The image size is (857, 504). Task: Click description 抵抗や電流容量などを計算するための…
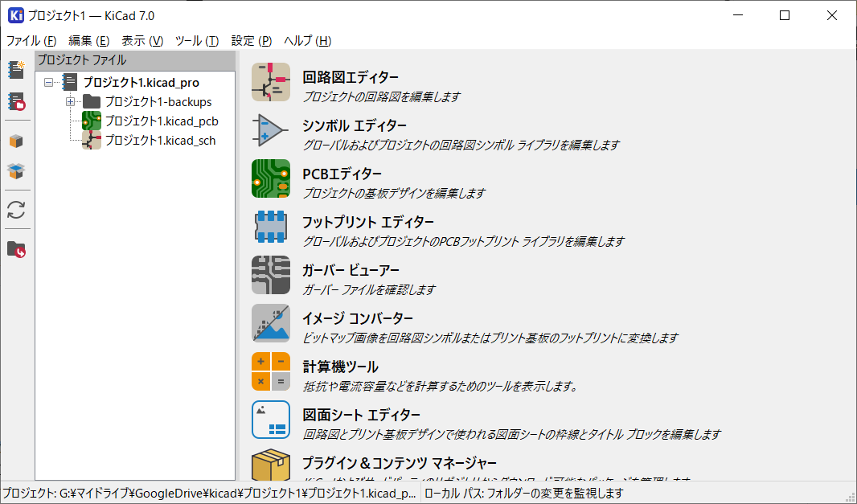tap(440, 386)
